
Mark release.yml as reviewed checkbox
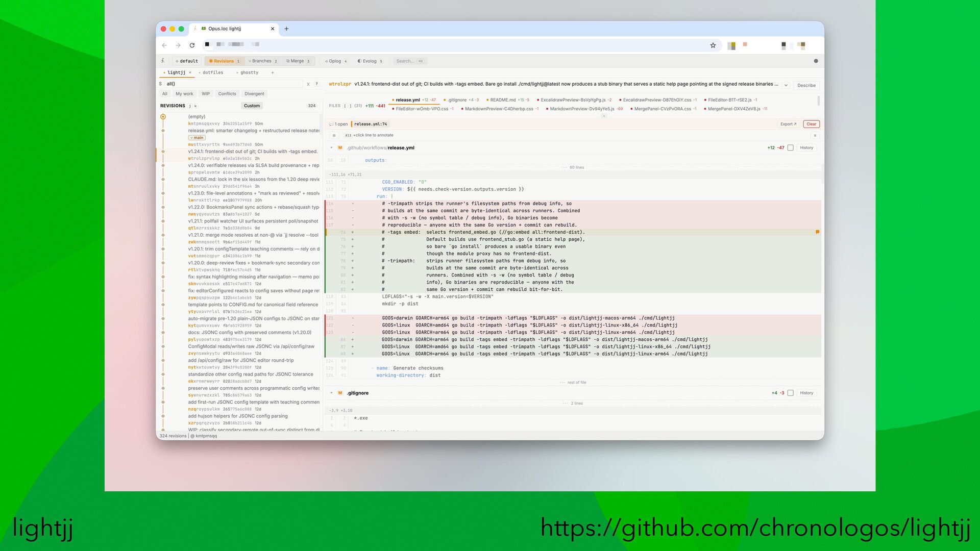(790, 148)
